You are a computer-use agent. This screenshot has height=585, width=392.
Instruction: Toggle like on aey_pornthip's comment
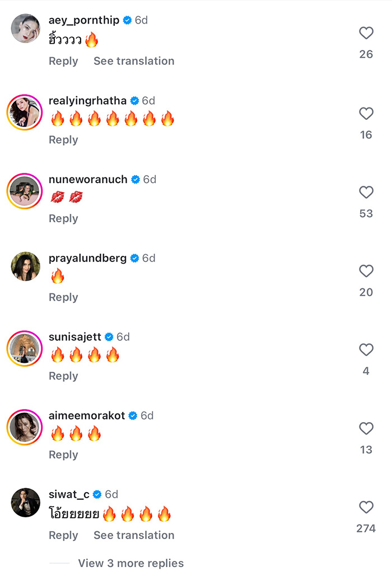pyautogui.click(x=366, y=34)
